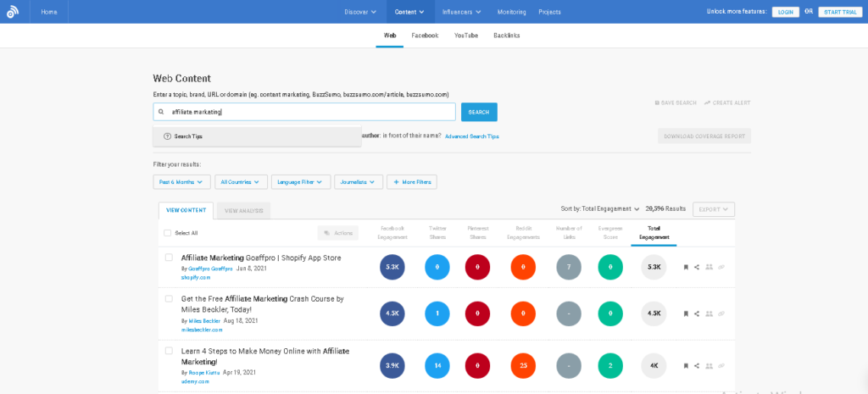Click inside the topic search input field
The image size is (868, 394).
[x=304, y=112]
